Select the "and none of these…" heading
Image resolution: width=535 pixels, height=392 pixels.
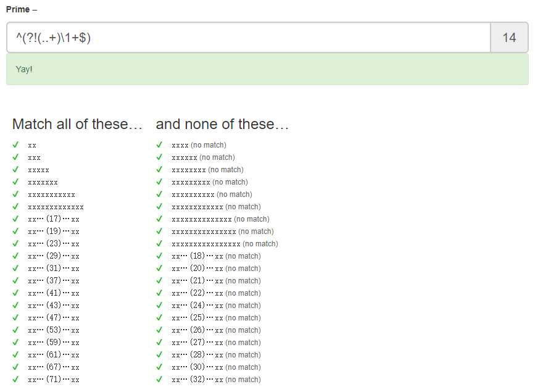click(222, 124)
